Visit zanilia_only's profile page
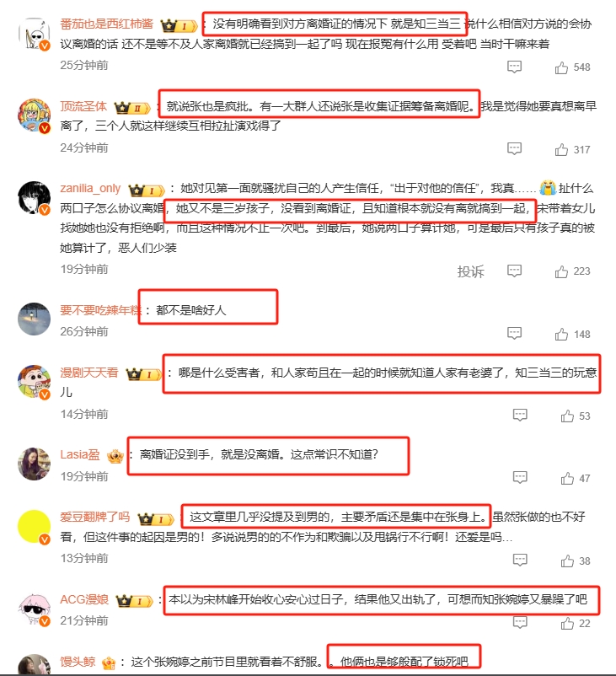Viewport: 616px width, 676px height. tap(90, 189)
